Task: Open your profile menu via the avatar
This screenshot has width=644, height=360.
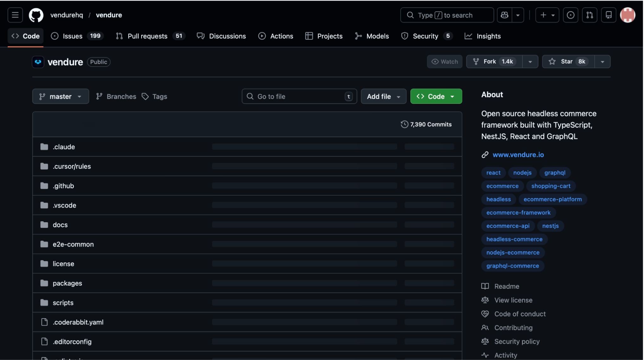Action: 627,15
